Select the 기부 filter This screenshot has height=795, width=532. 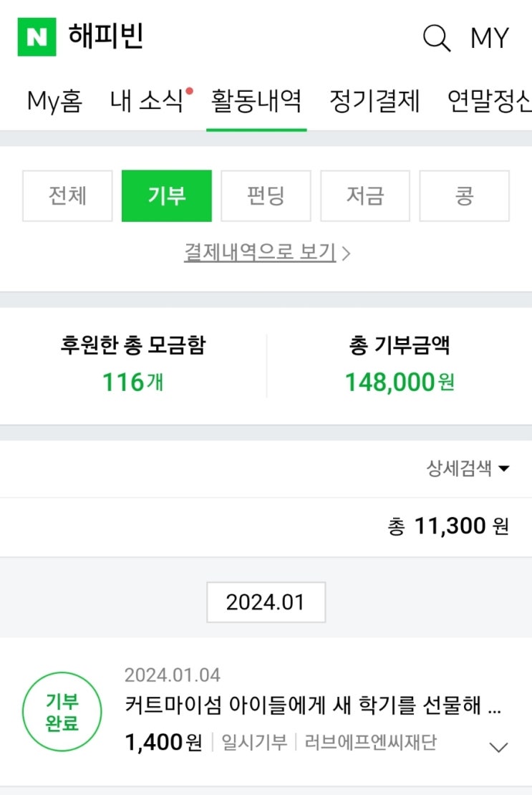pos(167,196)
